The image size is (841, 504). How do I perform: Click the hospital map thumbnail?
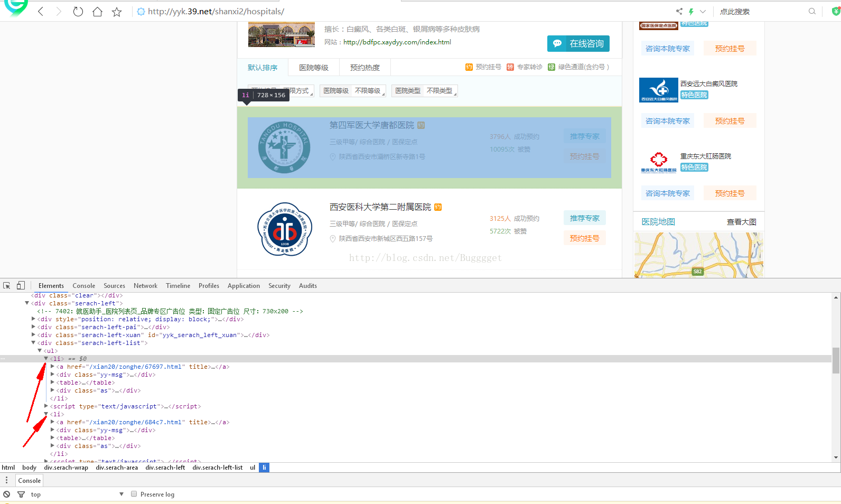(x=698, y=255)
